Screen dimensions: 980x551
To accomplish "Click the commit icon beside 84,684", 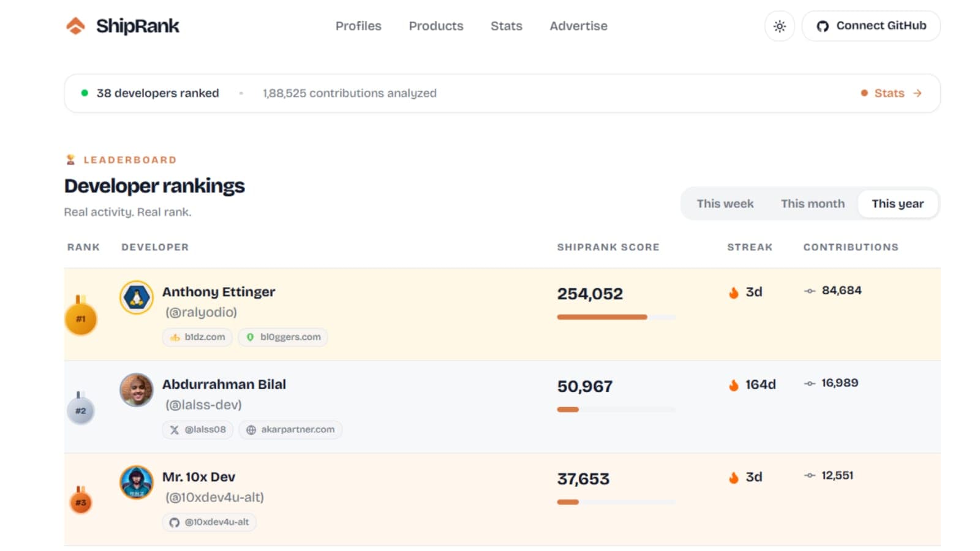I will (810, 291).
